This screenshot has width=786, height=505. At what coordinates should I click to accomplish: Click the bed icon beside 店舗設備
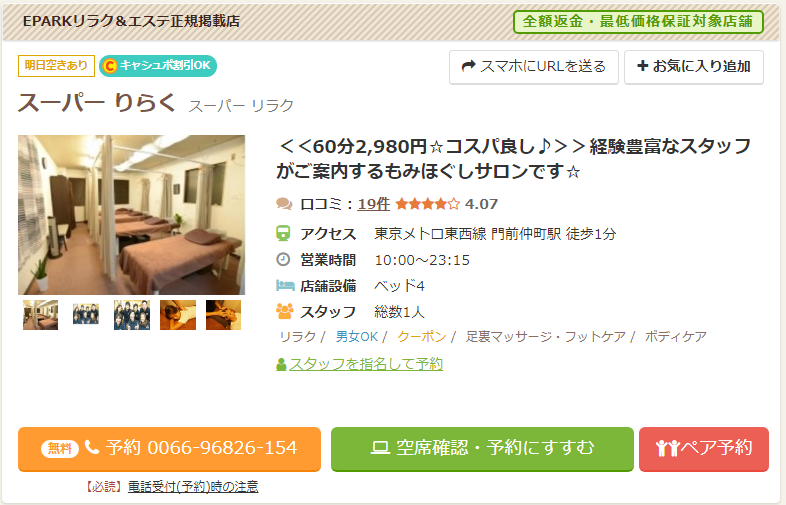(285, 285)
